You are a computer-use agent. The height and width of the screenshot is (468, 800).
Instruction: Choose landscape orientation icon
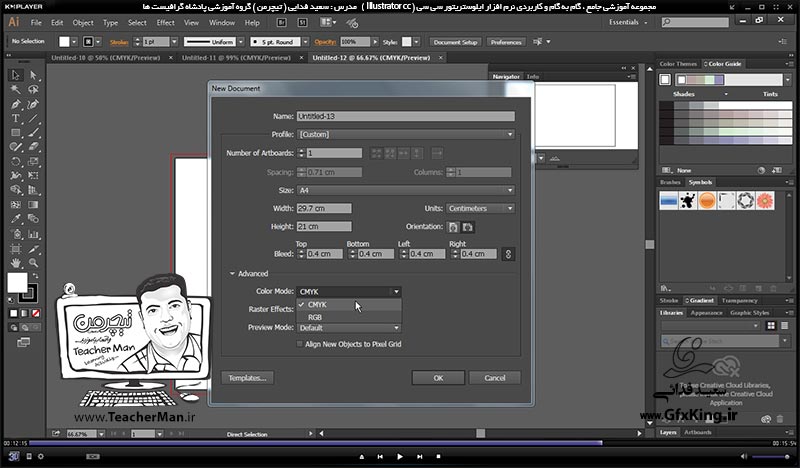tap(467, 227)
